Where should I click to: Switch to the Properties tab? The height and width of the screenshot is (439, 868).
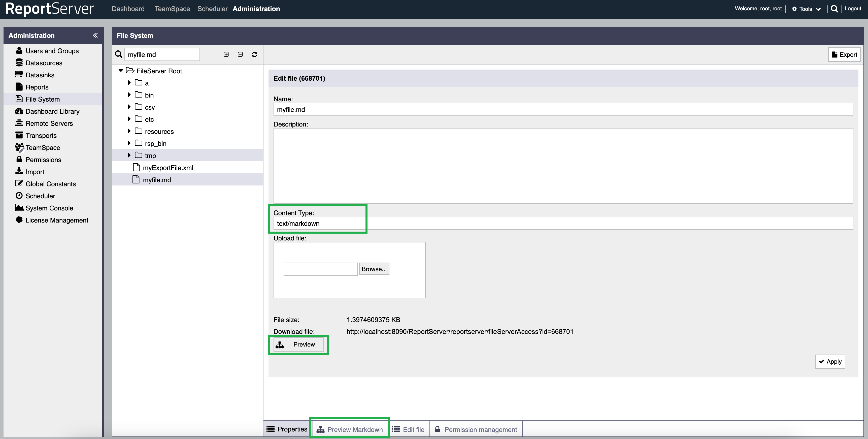(287, 429)
